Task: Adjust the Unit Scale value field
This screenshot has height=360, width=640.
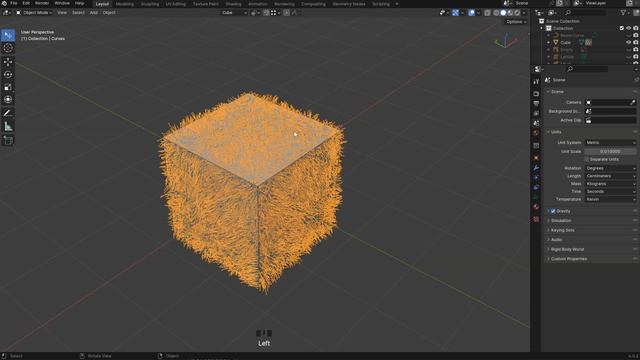Action: click(x=610, y=151)
